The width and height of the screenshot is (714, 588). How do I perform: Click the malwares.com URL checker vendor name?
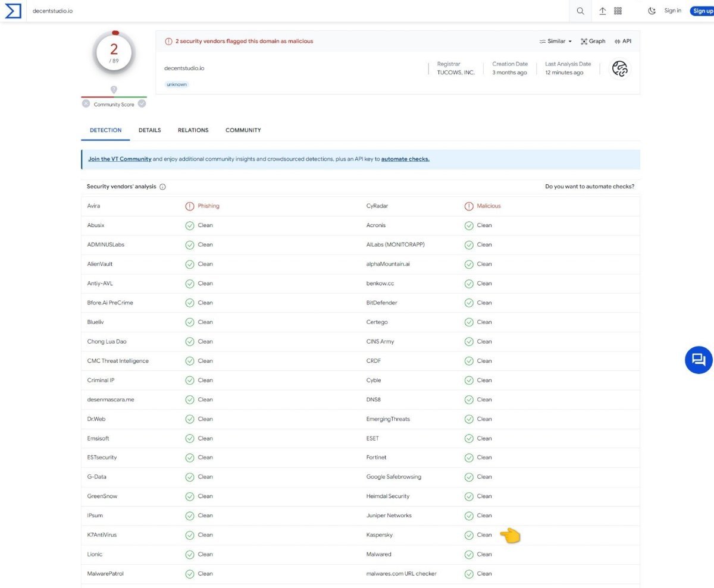pos(402,574)
